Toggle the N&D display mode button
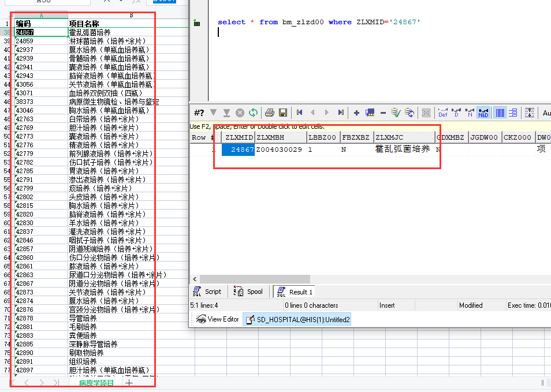 [x=483, y=113]
